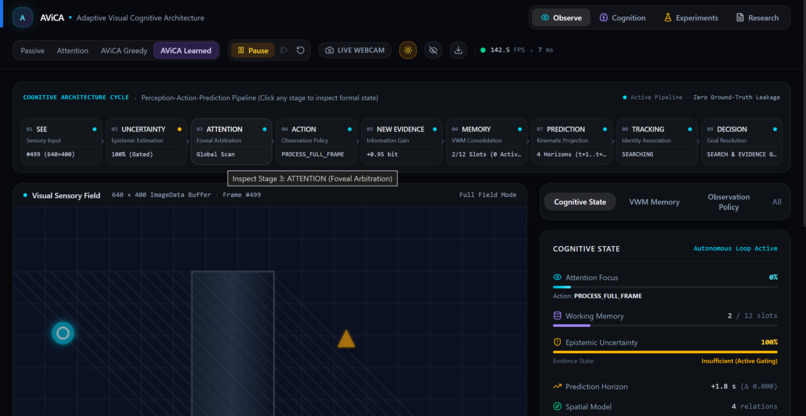Image resolution: width=806 pixels, height=416 pixels.
Task: Click the COGNITIVE ARCHITECTURE CYCLE heading
Action: coord(76,97)
